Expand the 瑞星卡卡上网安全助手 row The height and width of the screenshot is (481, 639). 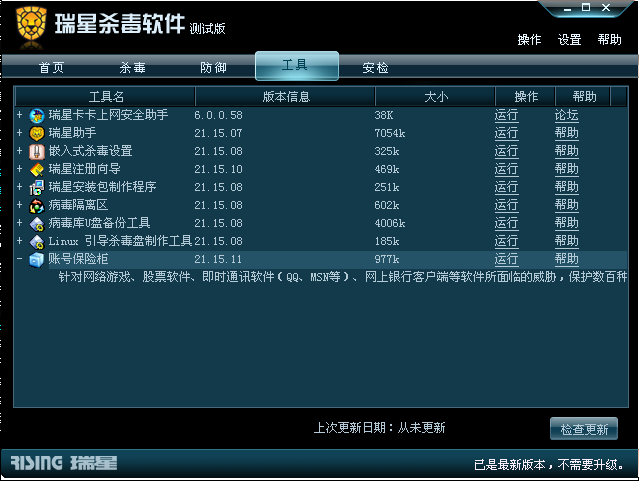(x=20, y=115)
